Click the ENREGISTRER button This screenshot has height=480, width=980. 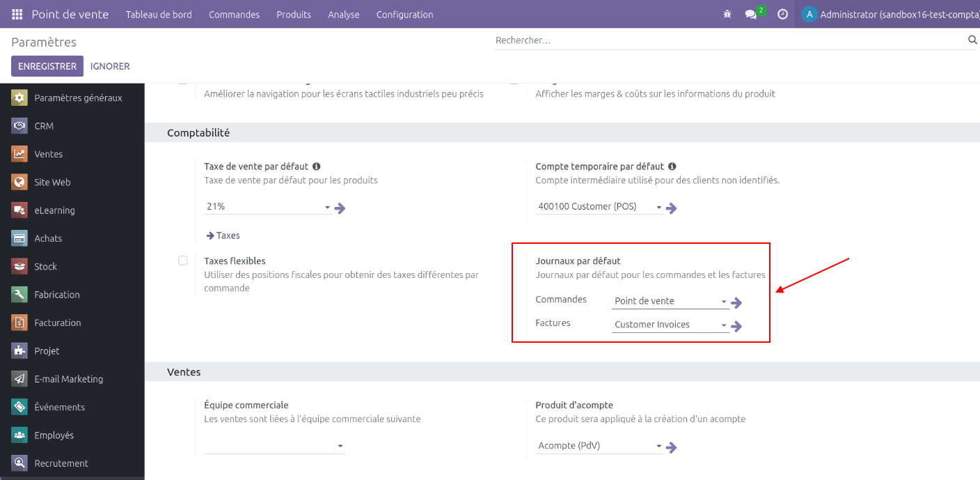click(47, 66)
